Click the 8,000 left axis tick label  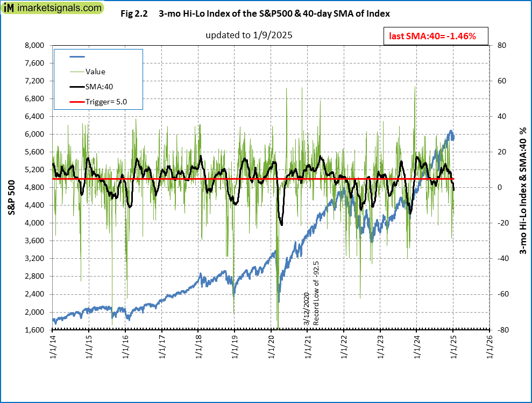click(x=34, y=45)
